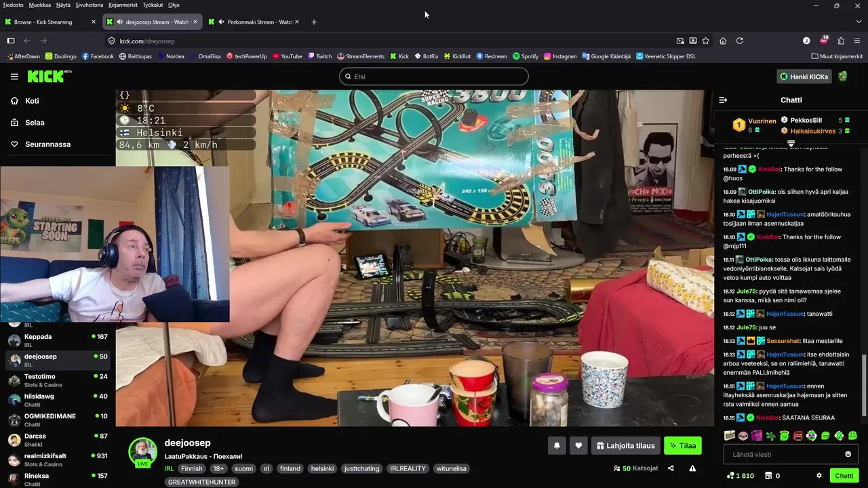Open the Muut kirjanmerkit folder
Viewport: 868px width, 488px height.
tap(836, 56)
